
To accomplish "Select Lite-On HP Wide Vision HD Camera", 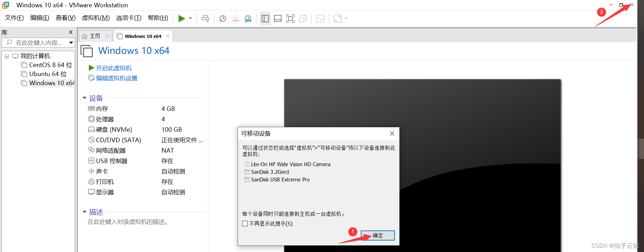I will click(287, 164).
